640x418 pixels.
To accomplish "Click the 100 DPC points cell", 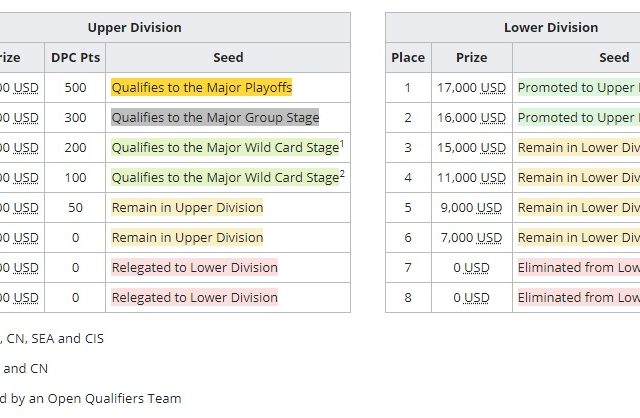I will coord(76,178).
